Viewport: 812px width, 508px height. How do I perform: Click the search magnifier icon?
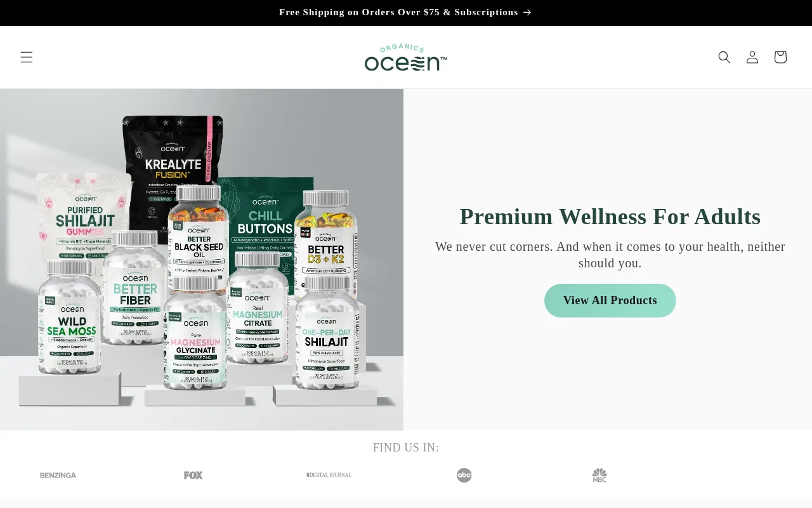(724, 57)
